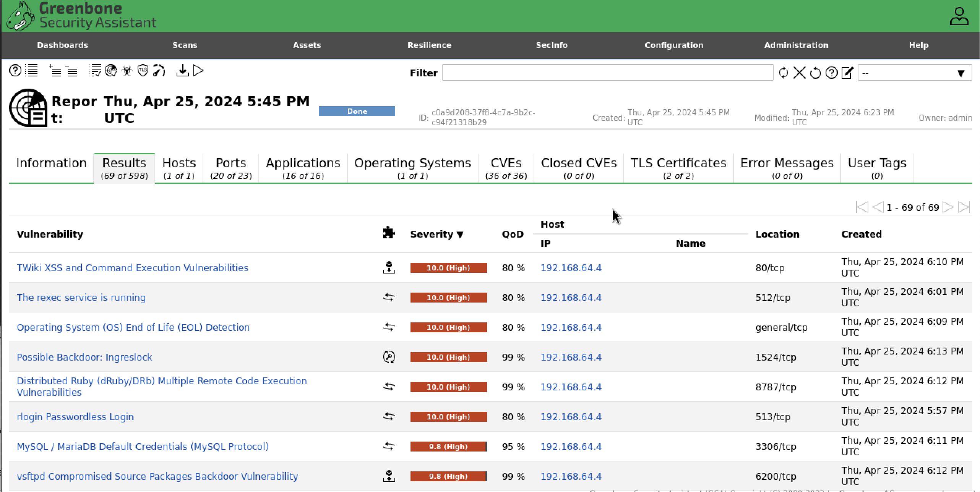Switch to the Ports tab
980x492 pixels.
tap(231, 168)
